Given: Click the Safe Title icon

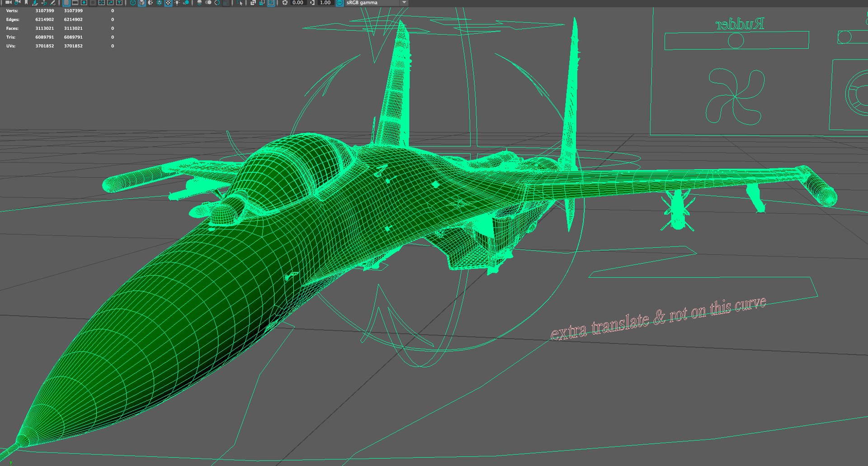Looking at the screenshot, I should tap(119, 3).
